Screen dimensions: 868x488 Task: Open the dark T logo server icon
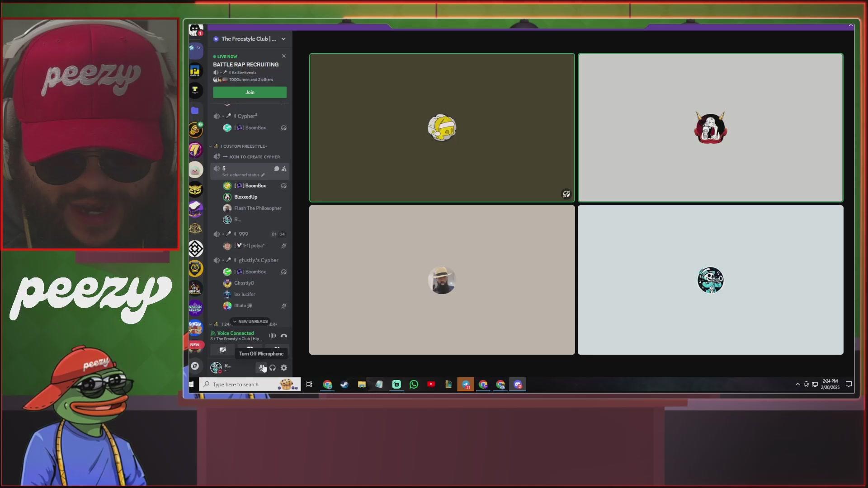(x=195, y=90)
